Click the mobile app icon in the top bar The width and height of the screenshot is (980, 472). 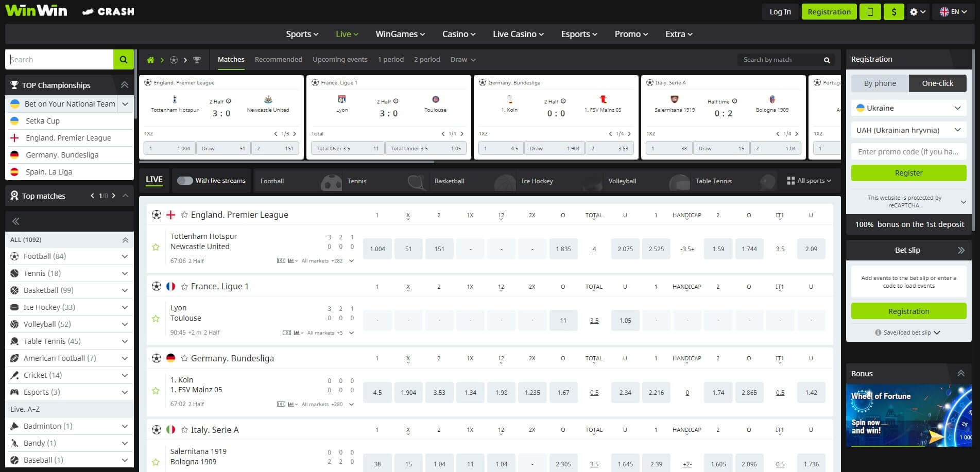click(x=870, y=11)
